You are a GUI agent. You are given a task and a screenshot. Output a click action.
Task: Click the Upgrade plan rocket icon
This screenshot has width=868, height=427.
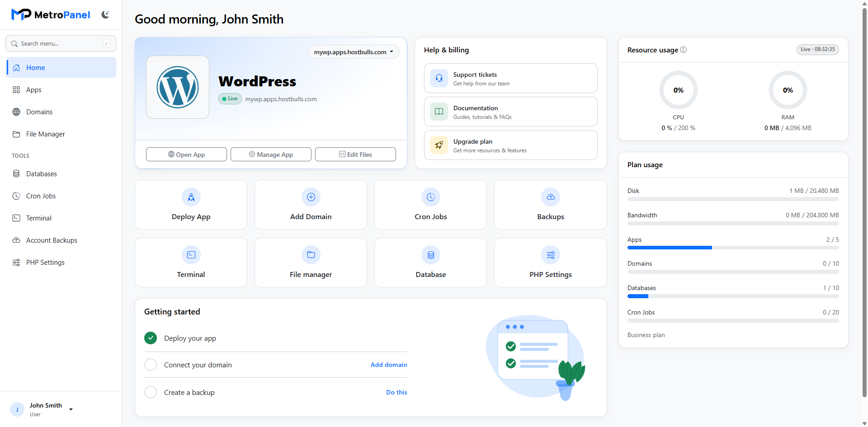click(x=439, y=145)
